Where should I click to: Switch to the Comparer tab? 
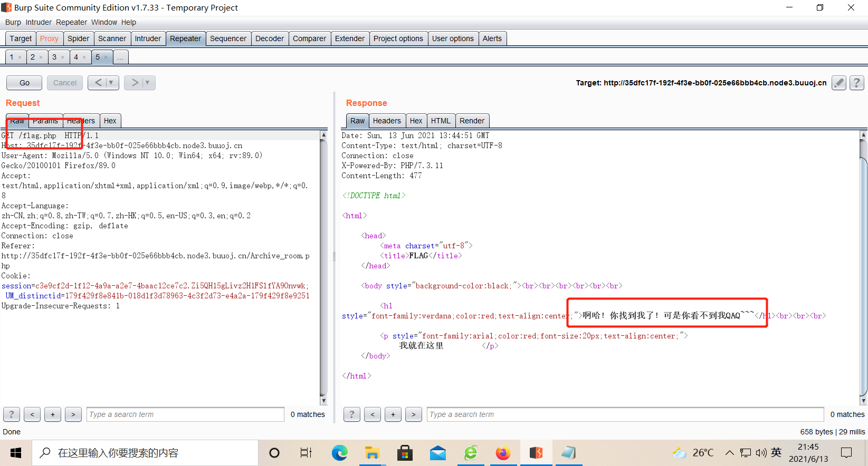click(x=309, y=38)
